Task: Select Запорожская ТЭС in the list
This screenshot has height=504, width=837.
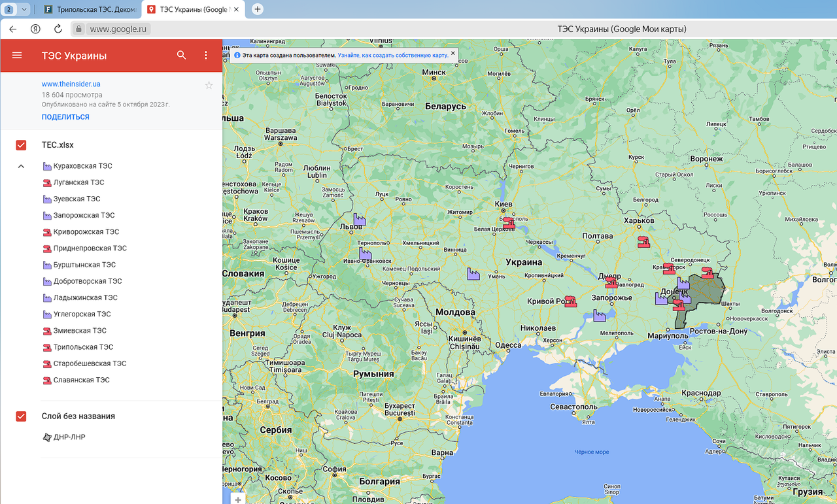Action: pos(79,215)
